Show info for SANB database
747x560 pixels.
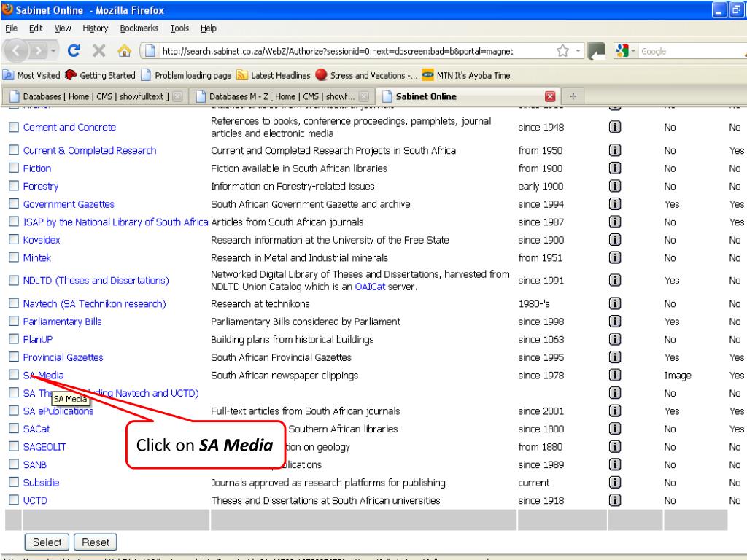(614, 464)
